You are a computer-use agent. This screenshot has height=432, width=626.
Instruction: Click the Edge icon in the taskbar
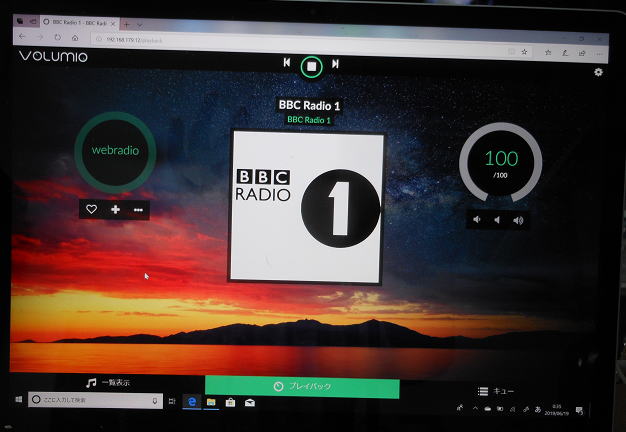pos(192,402)
